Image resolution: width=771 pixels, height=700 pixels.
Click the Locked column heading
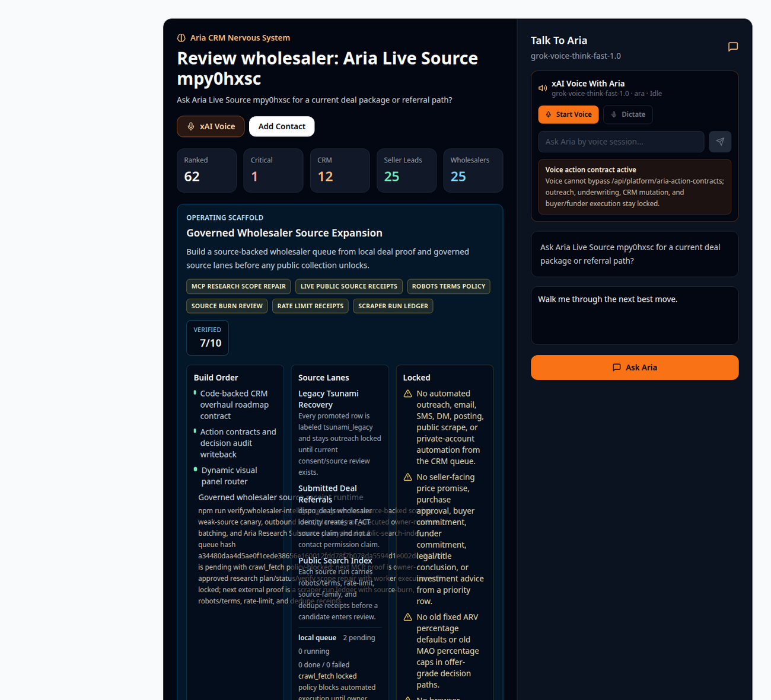coord(417,378)
